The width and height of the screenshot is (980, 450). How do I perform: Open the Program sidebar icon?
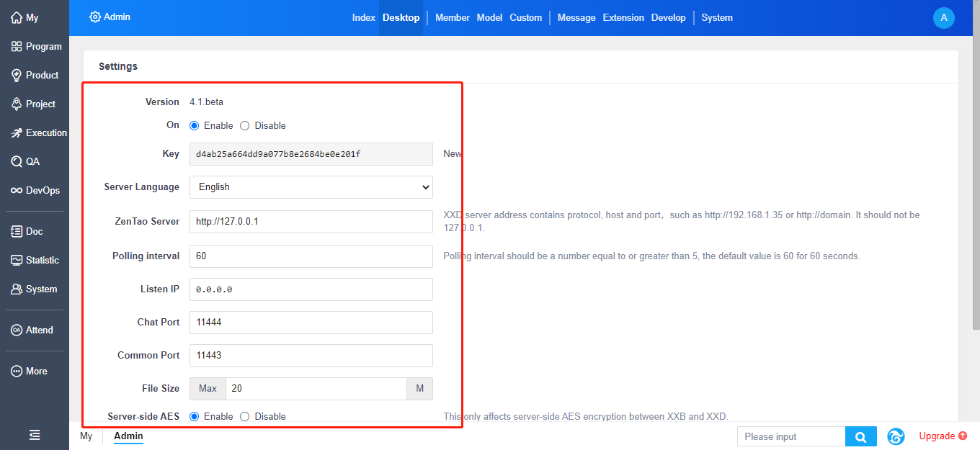[17, 46]
